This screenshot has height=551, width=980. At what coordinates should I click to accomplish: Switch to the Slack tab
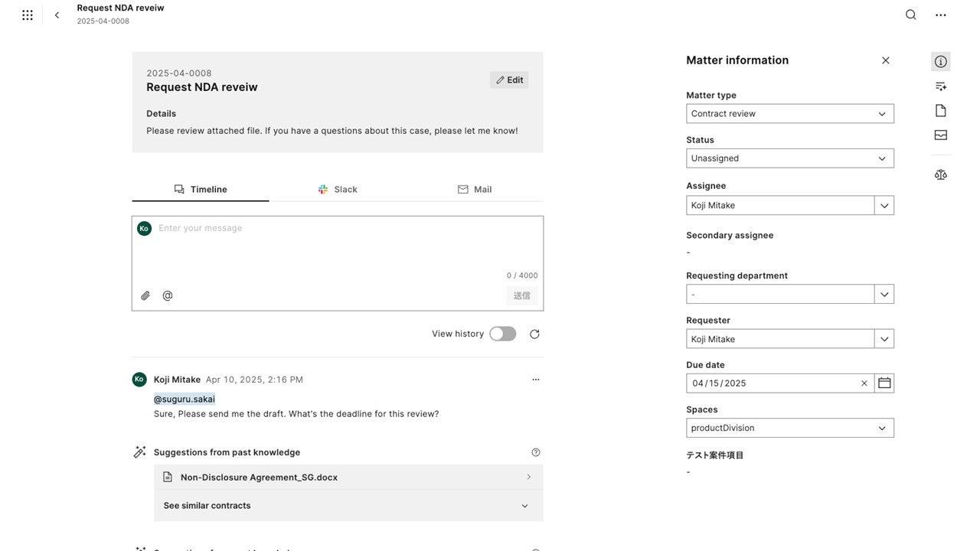point(338,189)
